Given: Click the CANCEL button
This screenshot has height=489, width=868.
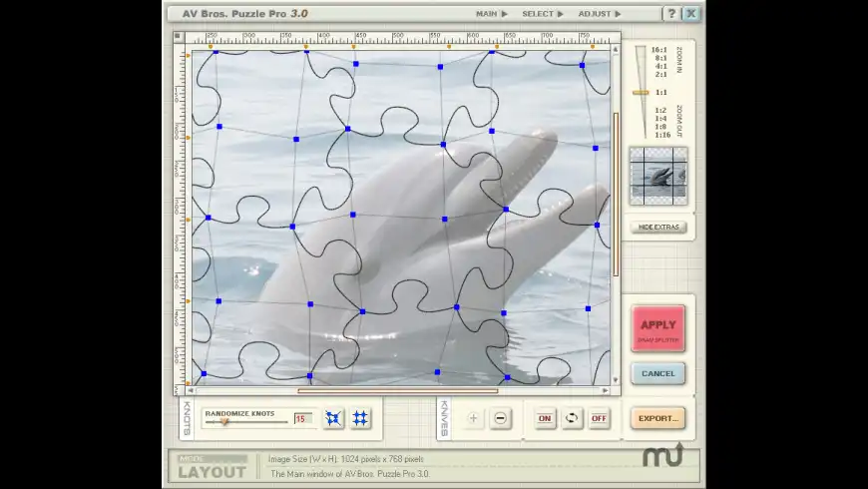Looking at the screenshot, I should [x=658, y=374].
